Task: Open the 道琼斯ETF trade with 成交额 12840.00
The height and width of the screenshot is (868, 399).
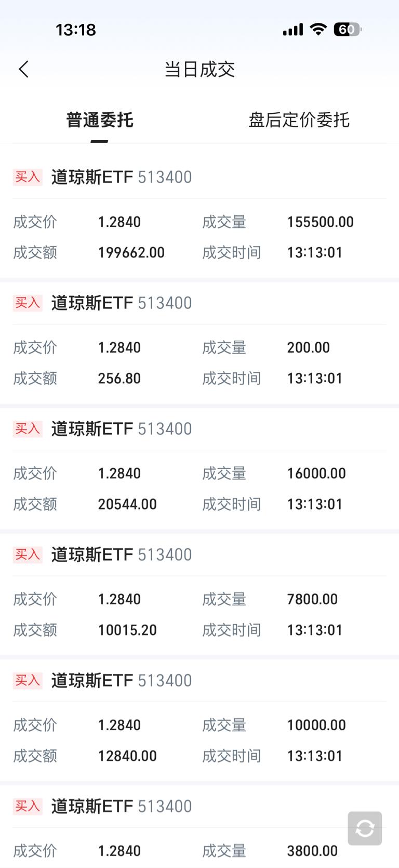Action: pyautogui.click(x=199, y=741)
